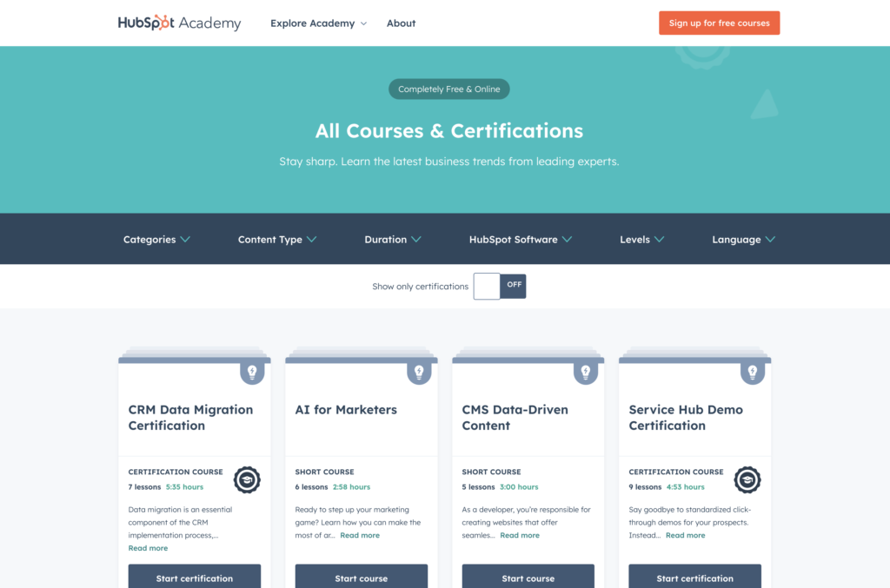
Task: Expand the Categories filter dropdown
Action: (156, 240)
